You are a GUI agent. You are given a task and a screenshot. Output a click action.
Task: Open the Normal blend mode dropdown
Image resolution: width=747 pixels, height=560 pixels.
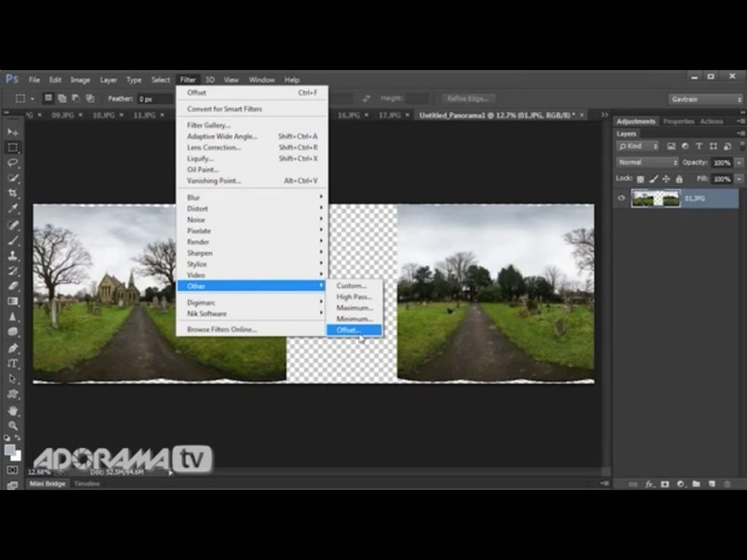[646, 162]
